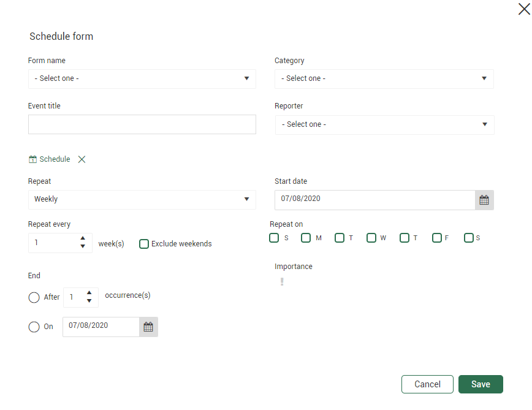
Task: Close the Schedule form dialog
Action: 523,9
